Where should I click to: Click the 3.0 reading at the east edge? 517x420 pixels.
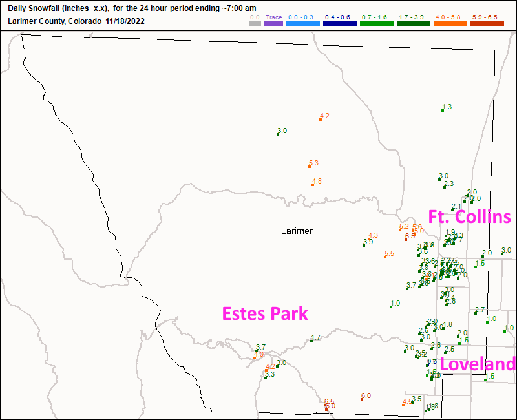[x=506, y=250]
